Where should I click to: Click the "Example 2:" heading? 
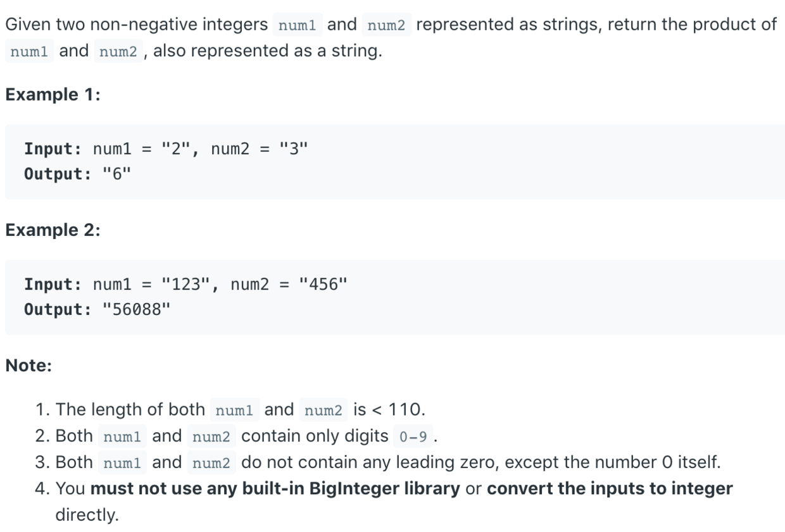click(x=53, y=230)
